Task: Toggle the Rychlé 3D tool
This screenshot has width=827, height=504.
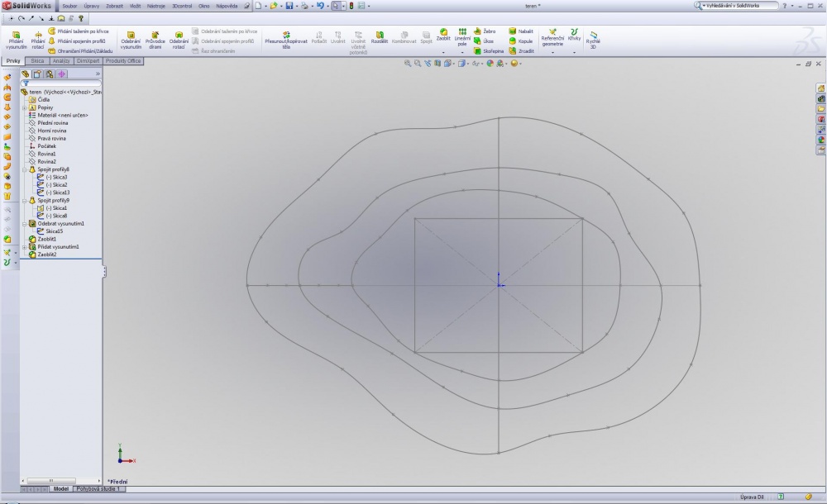Action: (x=593, y=40)
